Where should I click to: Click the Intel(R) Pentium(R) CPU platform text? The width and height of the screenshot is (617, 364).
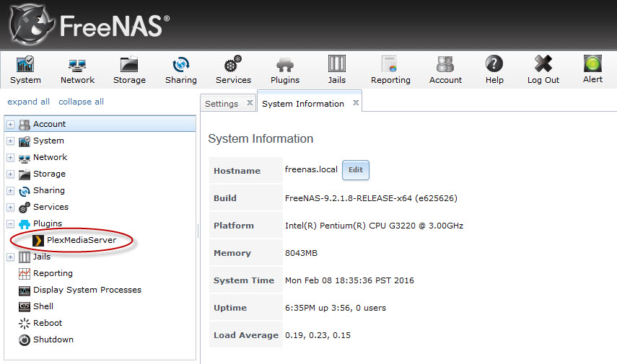(375, 226)
